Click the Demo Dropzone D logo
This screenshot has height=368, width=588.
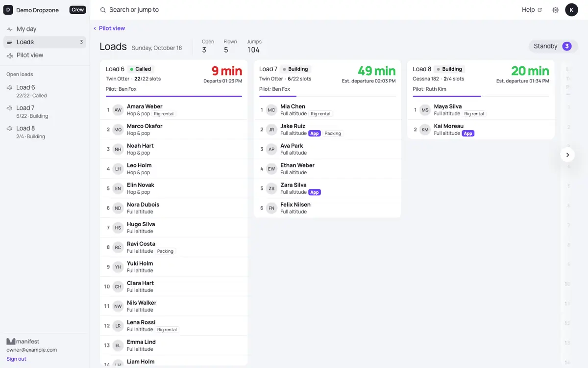[x=8, y=10]
